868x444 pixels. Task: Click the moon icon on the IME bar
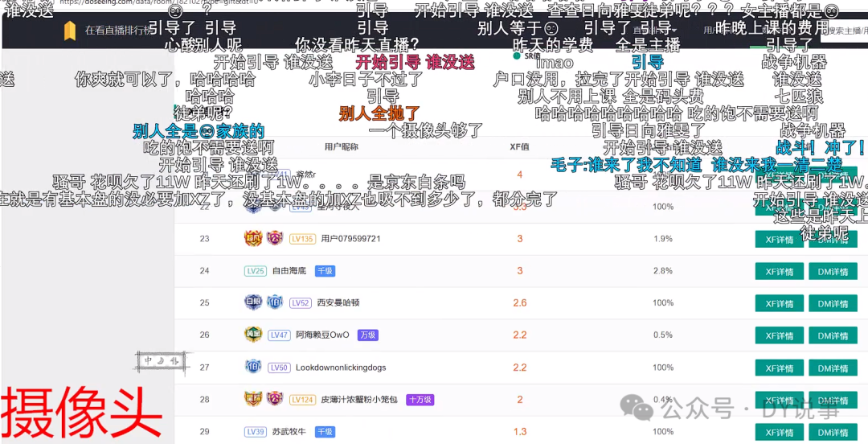161,361
